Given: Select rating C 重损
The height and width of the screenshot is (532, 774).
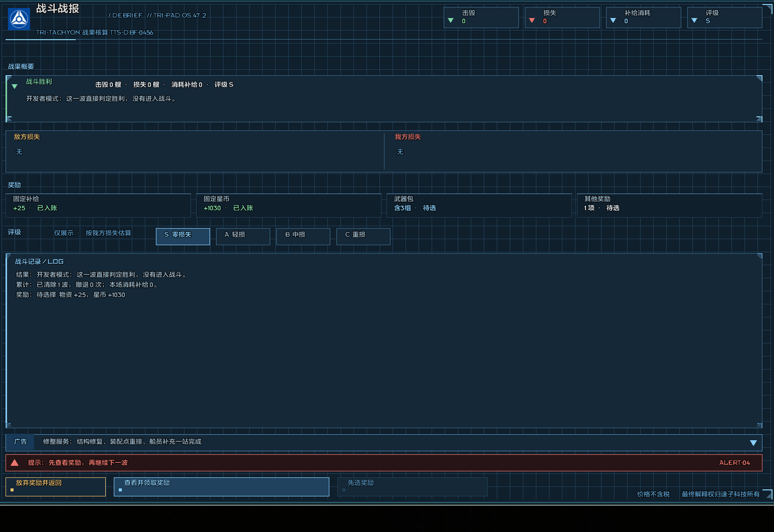Looking at the screenshot, I should click(363, 236).
